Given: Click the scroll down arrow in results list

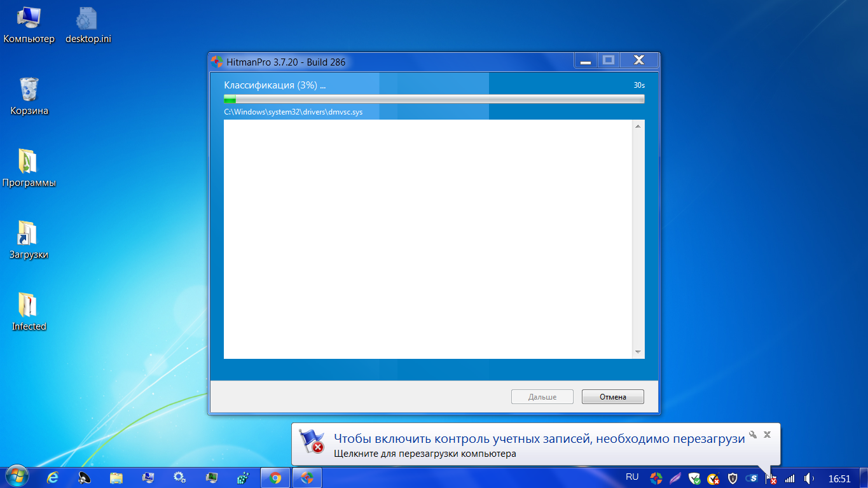Looking at the screenshot, I should click(638, 352).
